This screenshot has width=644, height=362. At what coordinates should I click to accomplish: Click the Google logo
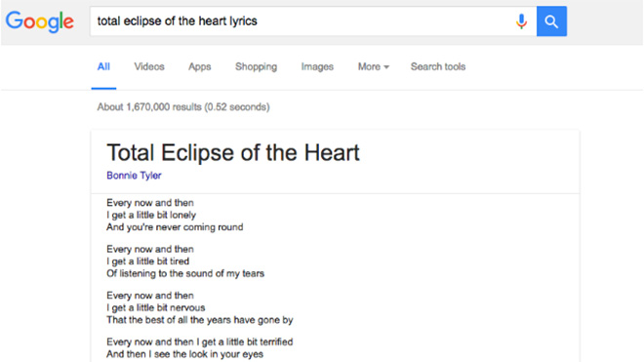point(40,21)
